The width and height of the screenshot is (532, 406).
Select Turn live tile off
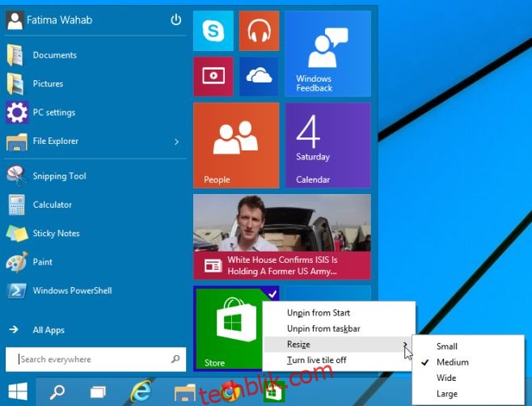[x=339, y=360]
